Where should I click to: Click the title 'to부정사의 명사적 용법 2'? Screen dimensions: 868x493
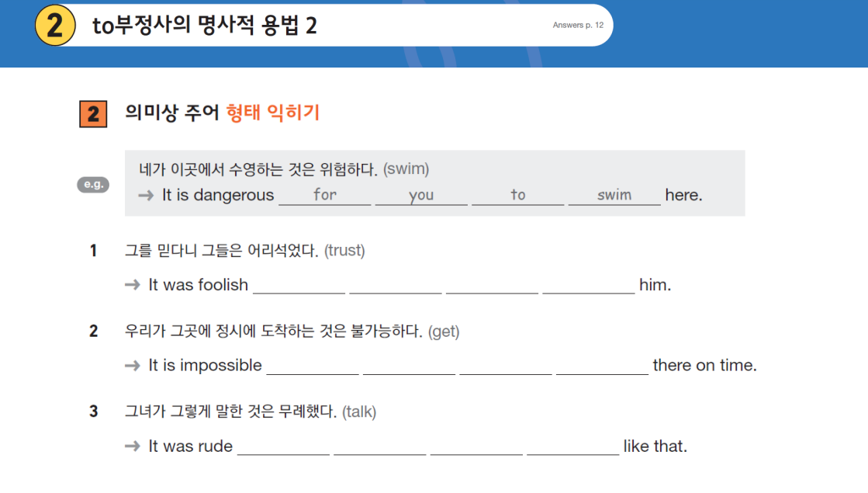click(204, 26)
